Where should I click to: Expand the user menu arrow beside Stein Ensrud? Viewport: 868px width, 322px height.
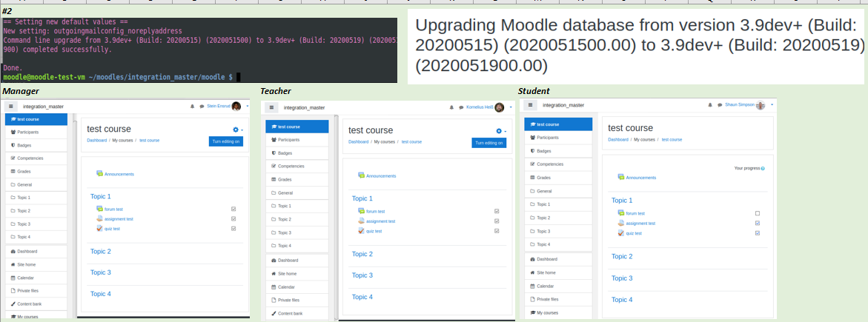click(248, 106)
